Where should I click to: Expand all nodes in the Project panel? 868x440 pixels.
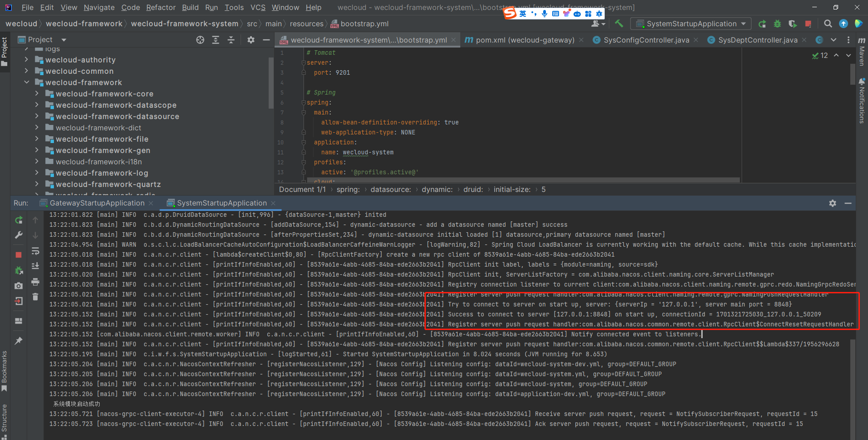pos(216,40)
